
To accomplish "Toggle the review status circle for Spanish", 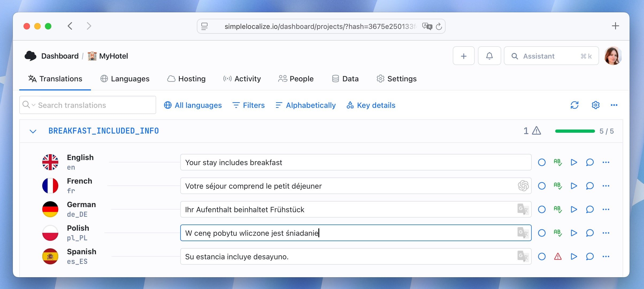I will pyautogui.click(x=542, y=257).
